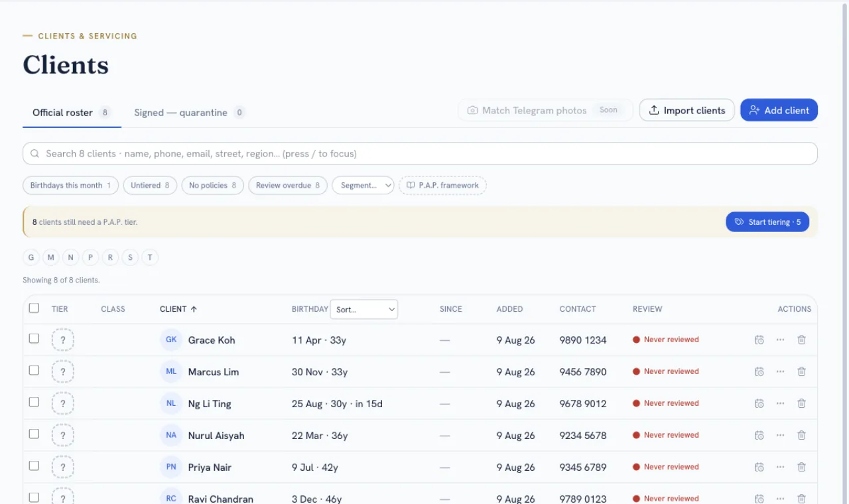Viewport: 849px width, 504px height.
Task: Click the Add client button
Action: point(779,110)
